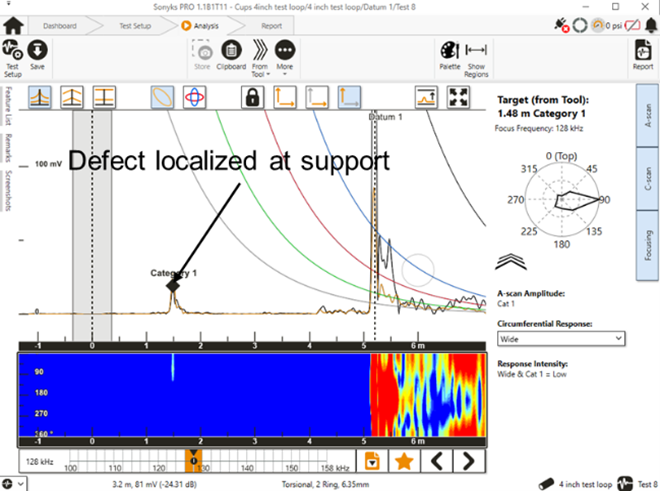Toggle the highlighted horizontal axis arrow button
This screenshot has height=491, width=660.
click(349, 96)
